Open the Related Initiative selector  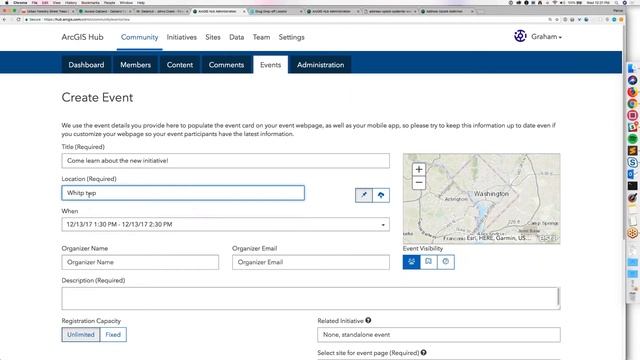(439, 335)
